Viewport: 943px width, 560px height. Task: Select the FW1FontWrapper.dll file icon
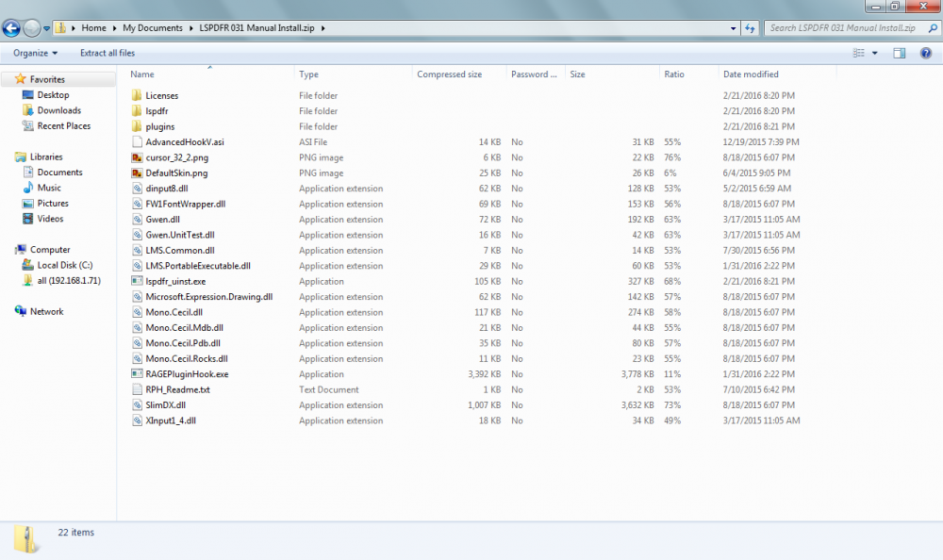tap(137, 204)
